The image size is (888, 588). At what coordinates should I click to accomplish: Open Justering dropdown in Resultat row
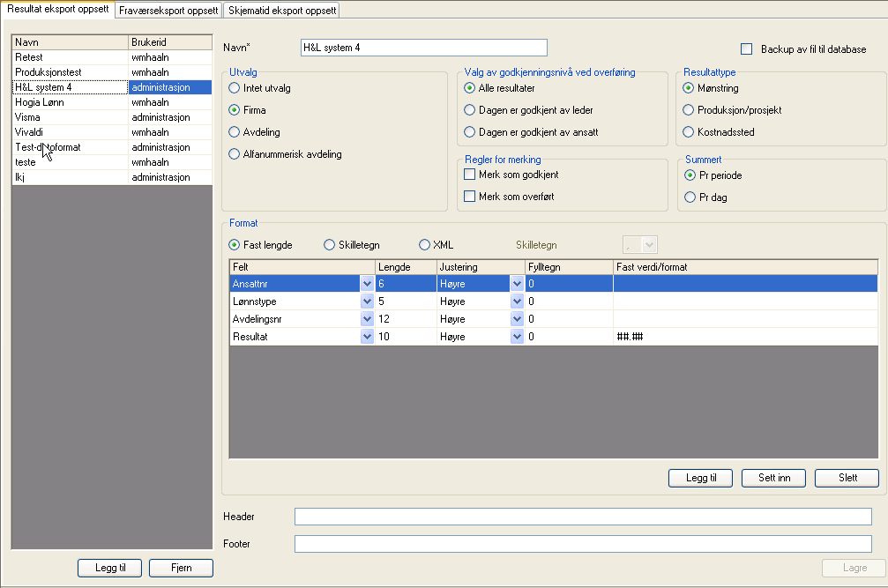(x=517, y=336)
